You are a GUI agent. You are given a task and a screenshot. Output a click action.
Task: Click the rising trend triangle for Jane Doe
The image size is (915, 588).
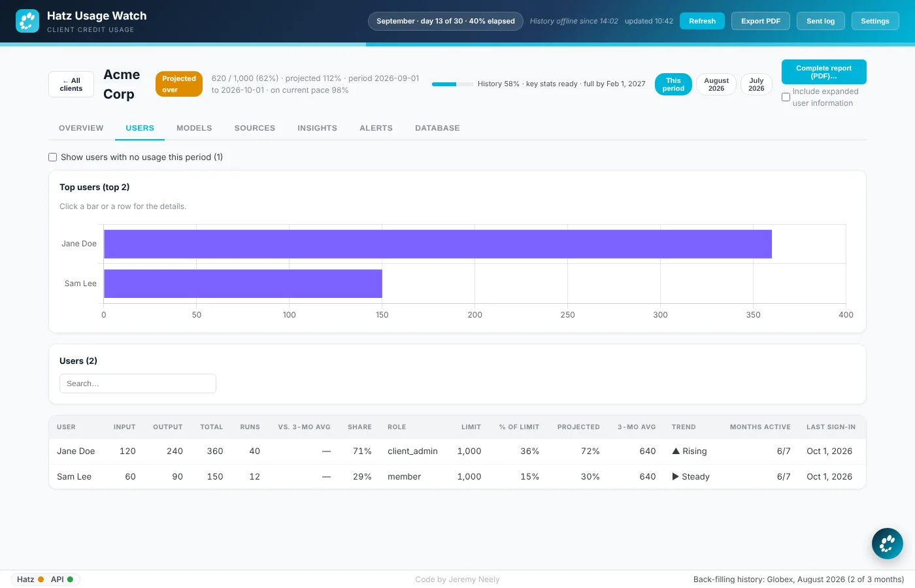tap(676, 451)
